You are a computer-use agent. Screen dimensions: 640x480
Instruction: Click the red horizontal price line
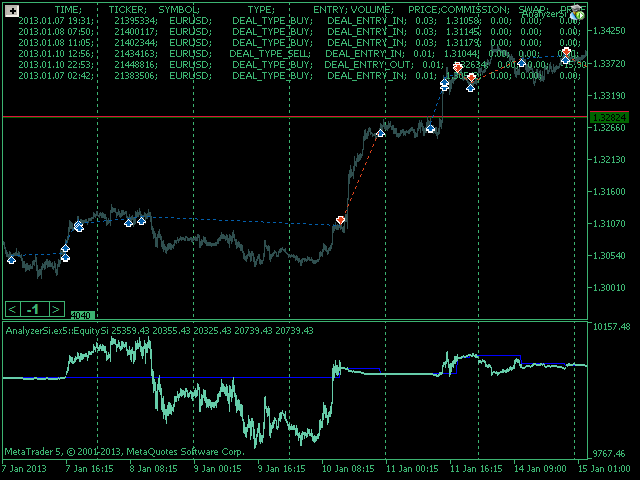click(200, 117)
